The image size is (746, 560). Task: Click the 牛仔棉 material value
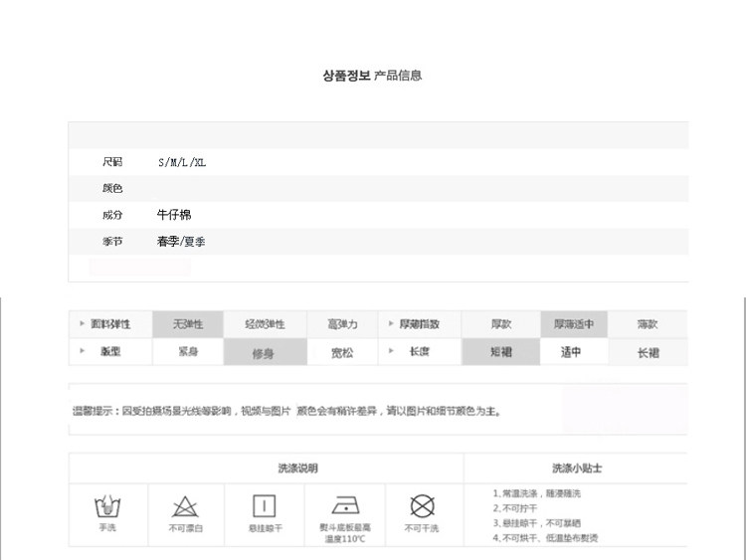(174, 215)
